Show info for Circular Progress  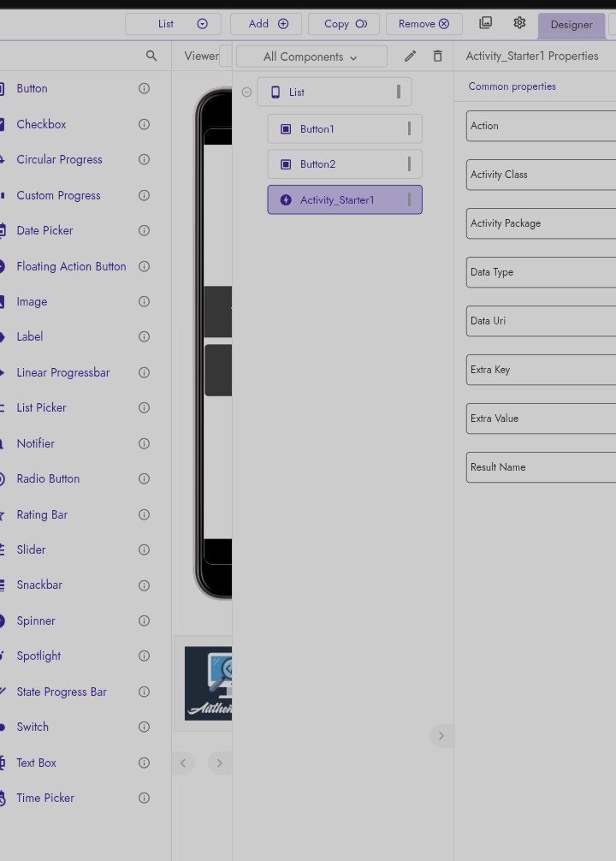coord(144,159)
